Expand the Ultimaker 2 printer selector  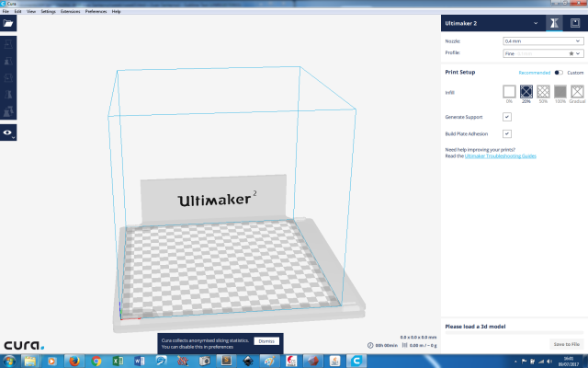click(492, 23)
